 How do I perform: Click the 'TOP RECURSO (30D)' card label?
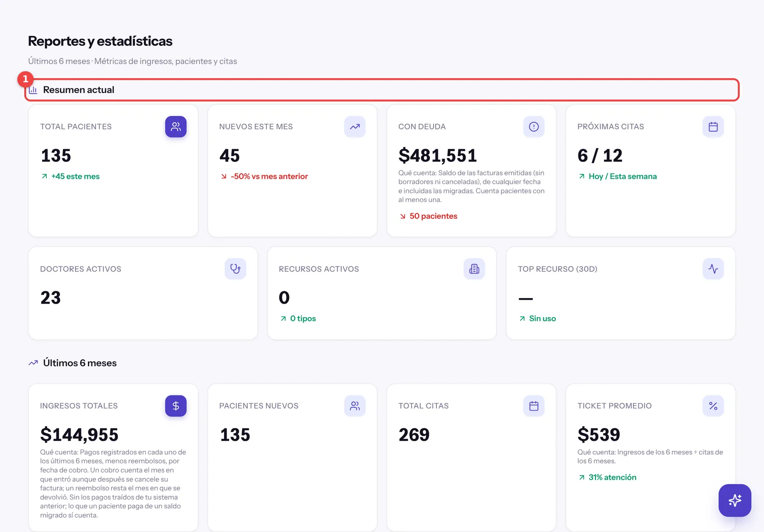pos(558,269)
